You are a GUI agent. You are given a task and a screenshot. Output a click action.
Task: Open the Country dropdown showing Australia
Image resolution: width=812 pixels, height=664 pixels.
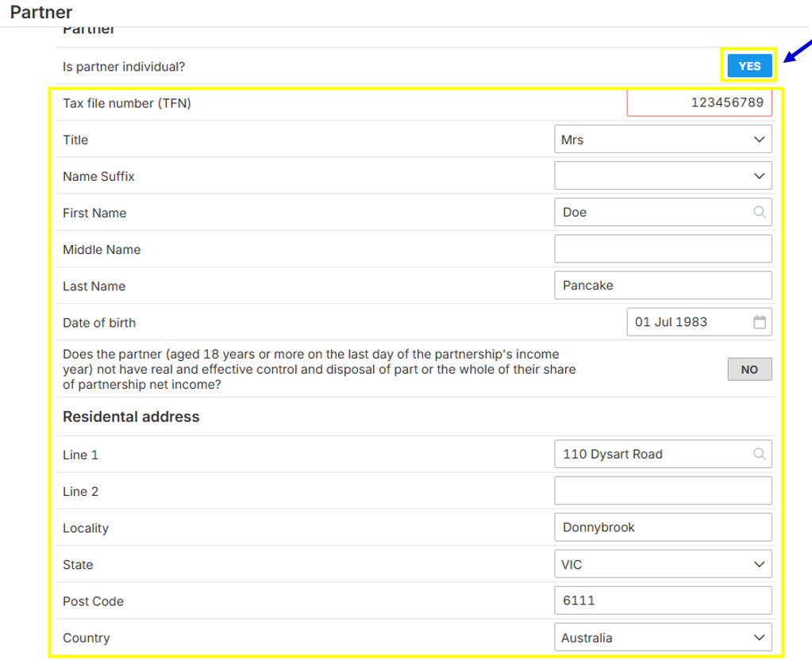pyautogui.click(x=663, y=638)
